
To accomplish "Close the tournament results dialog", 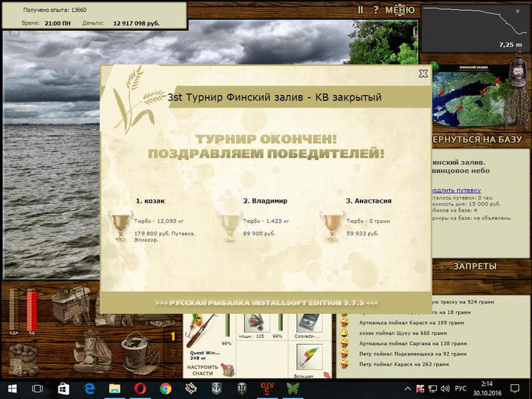I will (x=423, y=73).
